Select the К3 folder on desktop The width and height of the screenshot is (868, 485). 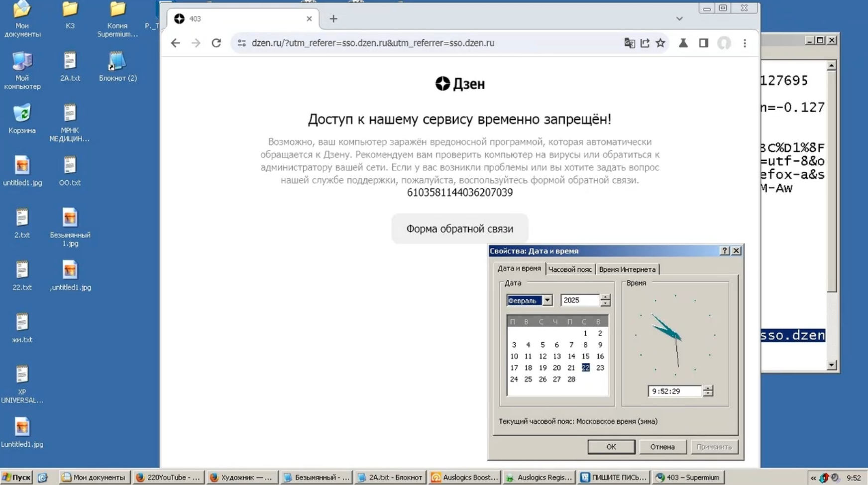point(70,15)
